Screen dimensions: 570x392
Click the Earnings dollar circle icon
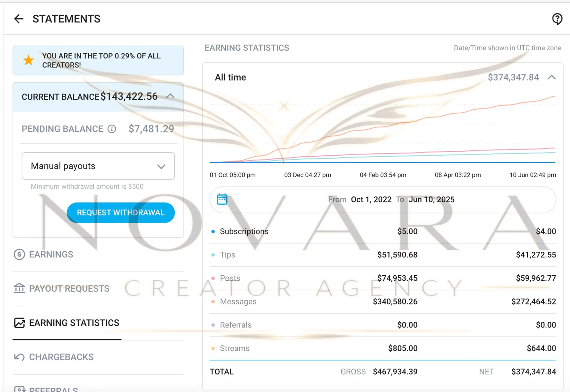pyautogui.click(x=19, y=254)
